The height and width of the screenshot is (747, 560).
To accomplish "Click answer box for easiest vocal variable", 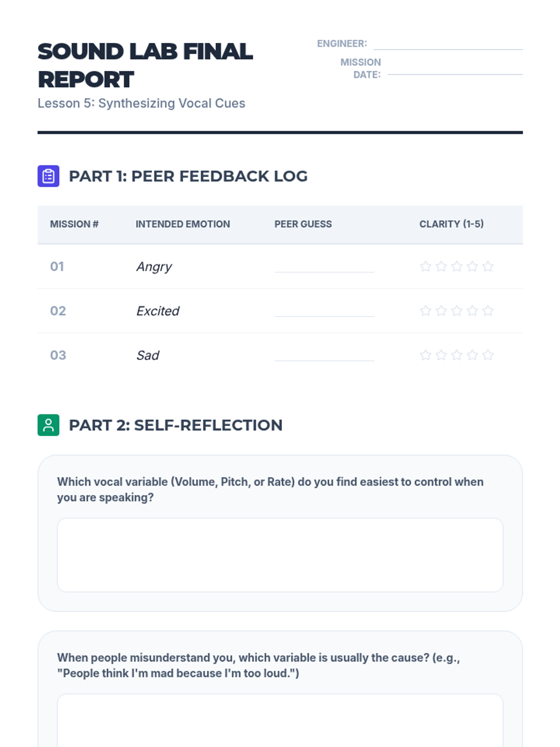I will pyautogui.click(x=280, y=555).
